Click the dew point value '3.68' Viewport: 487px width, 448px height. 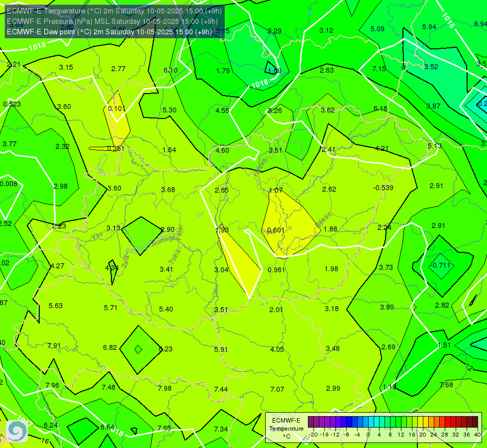pyautogui.click(x=168, y=190)
